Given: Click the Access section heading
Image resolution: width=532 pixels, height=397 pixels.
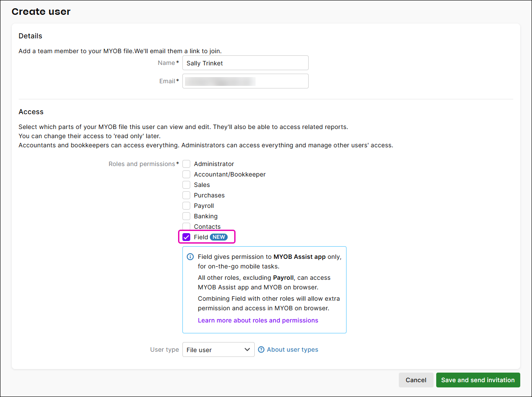Looking at the screenshot, I should point(31,112).
